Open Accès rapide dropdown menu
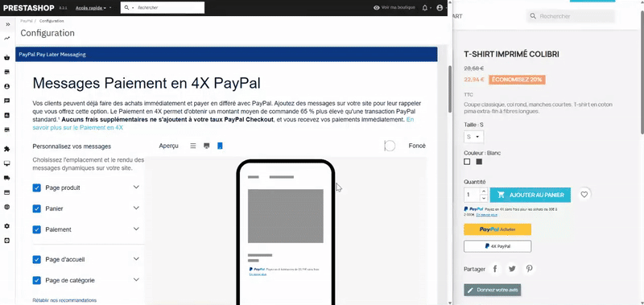The image size is (644, 305). (x=91, y=8)
